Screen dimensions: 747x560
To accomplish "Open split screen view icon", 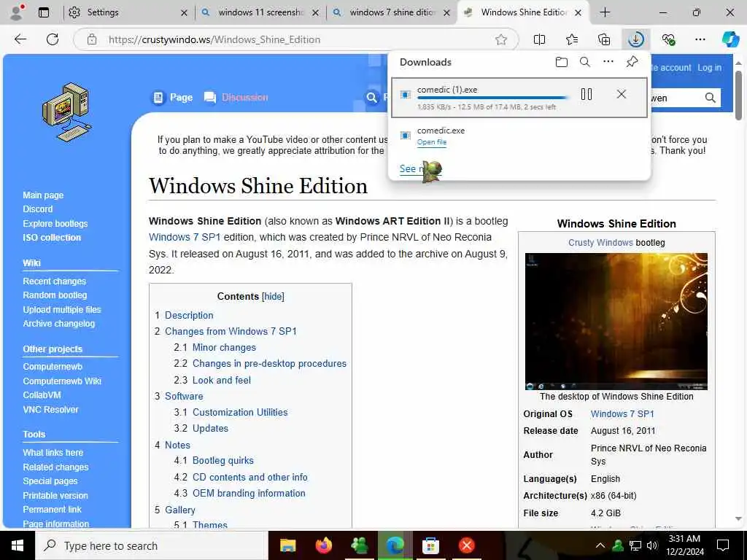I will click(x=539, y=39).
